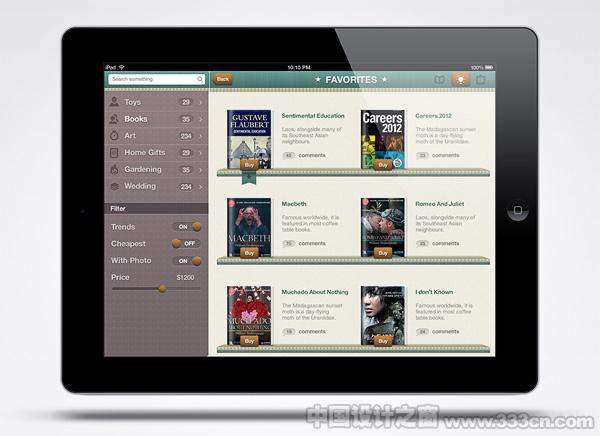Buy Romeo And Juliet book
The width and height of the screenshot is (600, 436).
coord(383,253)
